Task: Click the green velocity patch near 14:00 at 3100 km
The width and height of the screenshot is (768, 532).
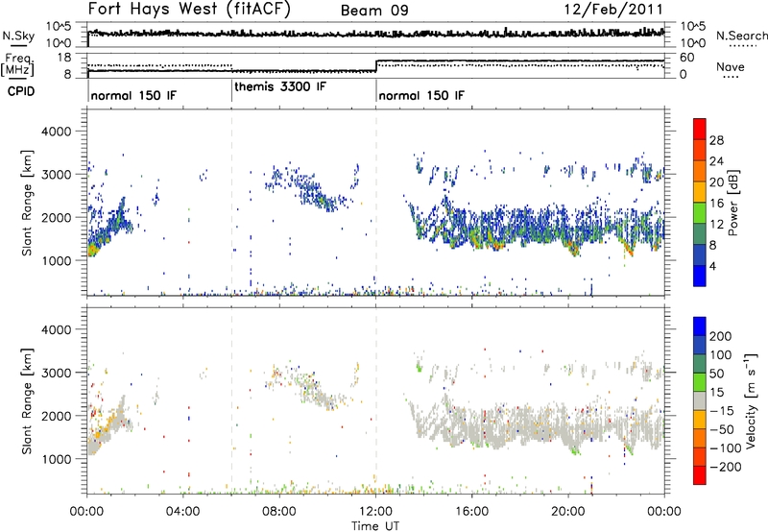Action: pyautogui.click(x=419, y=367)
